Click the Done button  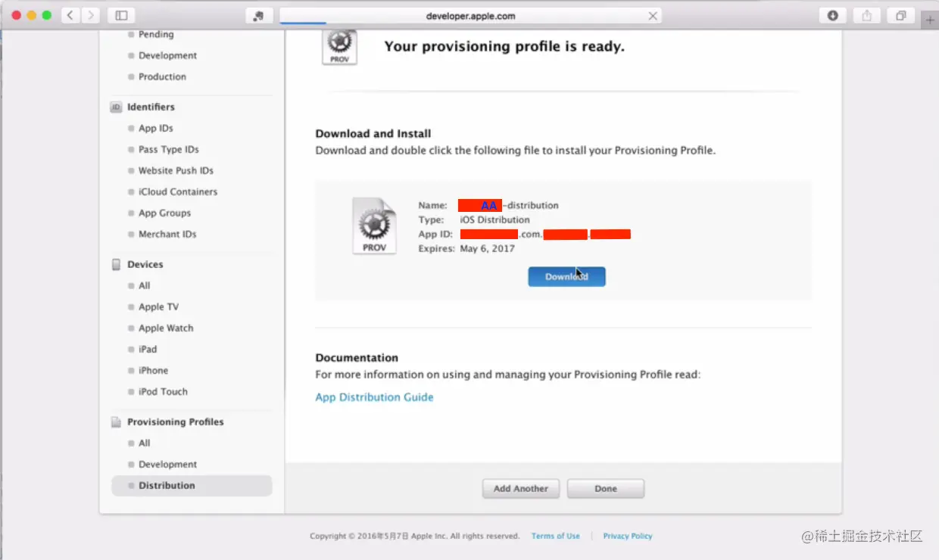click(606, 489)
